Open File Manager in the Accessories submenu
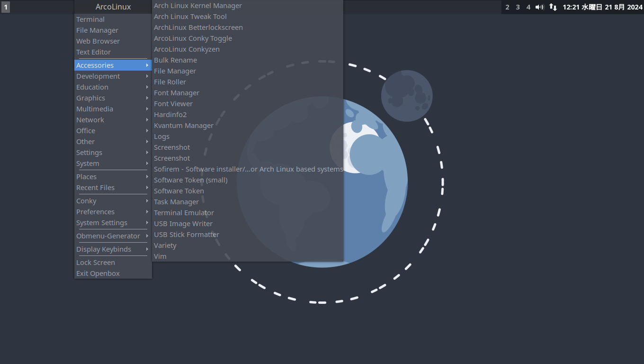The width and height of the screenshot is (644, 364). (248, 71)
